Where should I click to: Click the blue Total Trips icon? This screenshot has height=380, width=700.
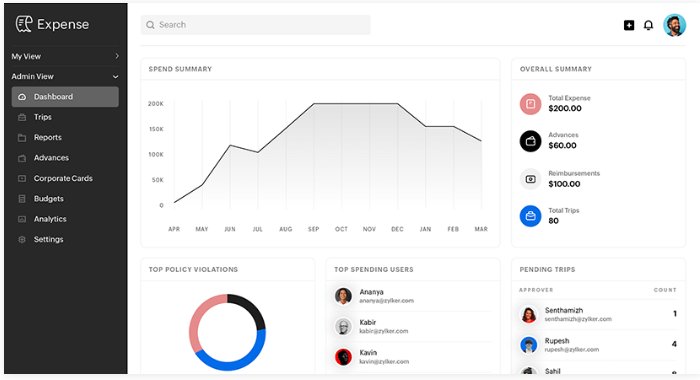point(530,216)
